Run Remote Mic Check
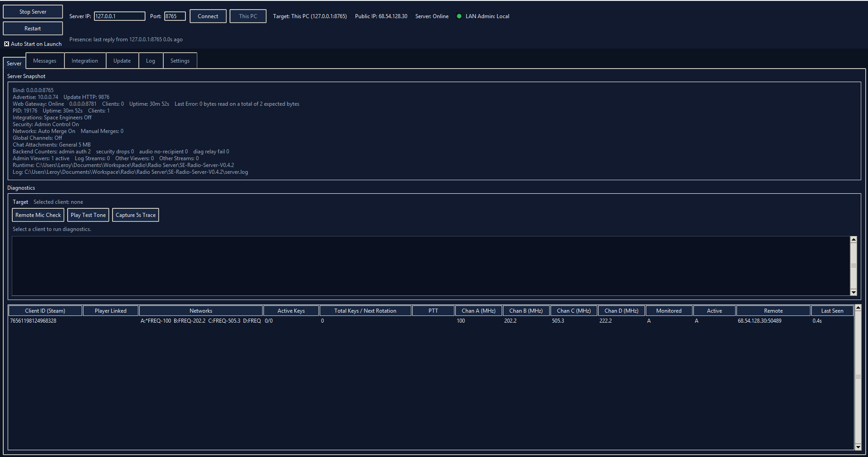The image size is (868, 457). click(x=38, y=215)
